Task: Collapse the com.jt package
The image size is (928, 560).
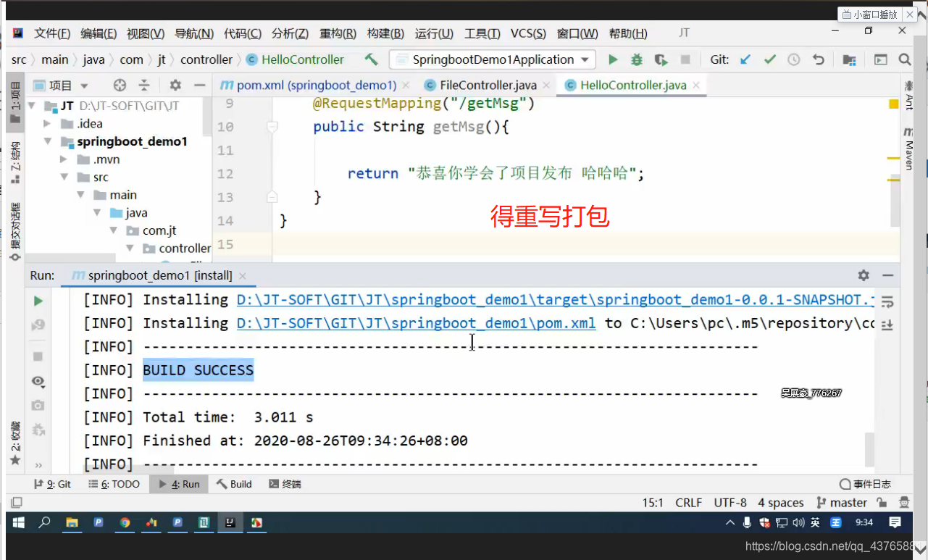Action: (113, 230)
